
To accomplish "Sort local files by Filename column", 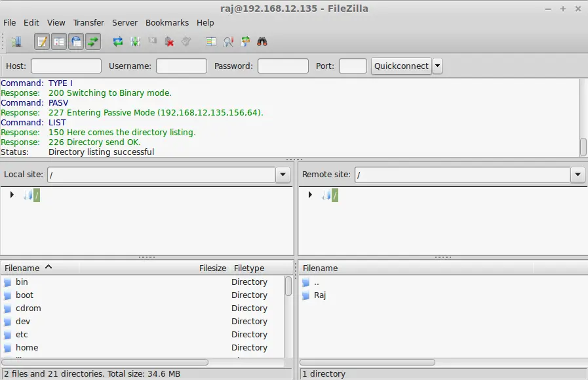I will (x=40, y=268).
